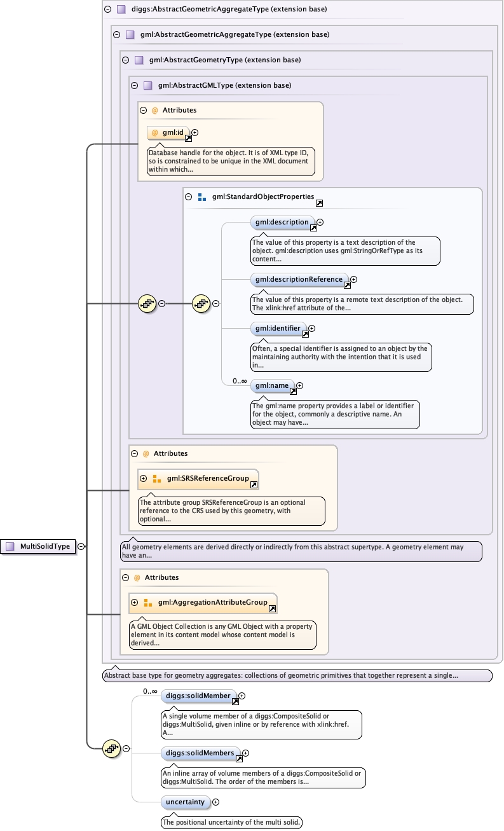Collapse Attributes group with AggregationAttributeGroup
Screen dimensions: 504x831
coord(126,577)
